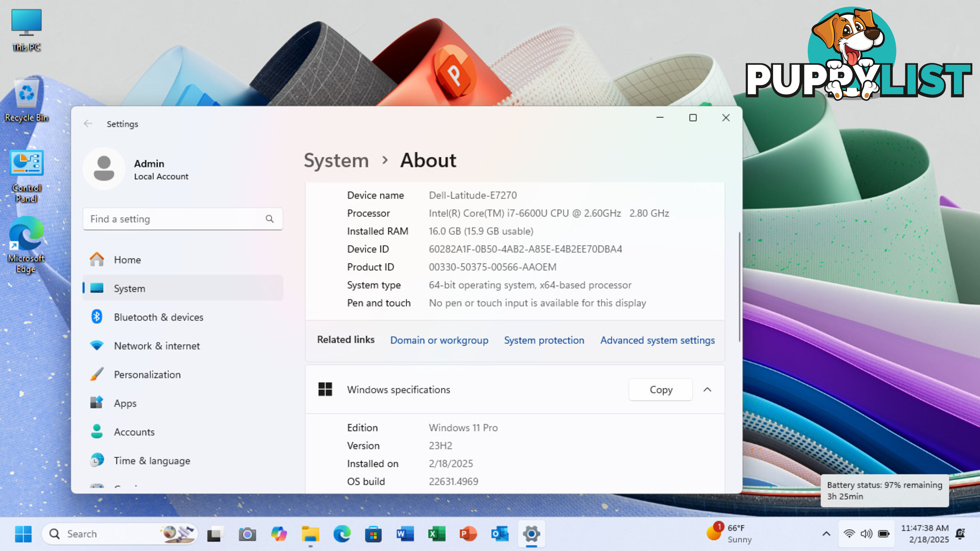Open volume speaker tray icon
The image size is (980, 551).
866,533
